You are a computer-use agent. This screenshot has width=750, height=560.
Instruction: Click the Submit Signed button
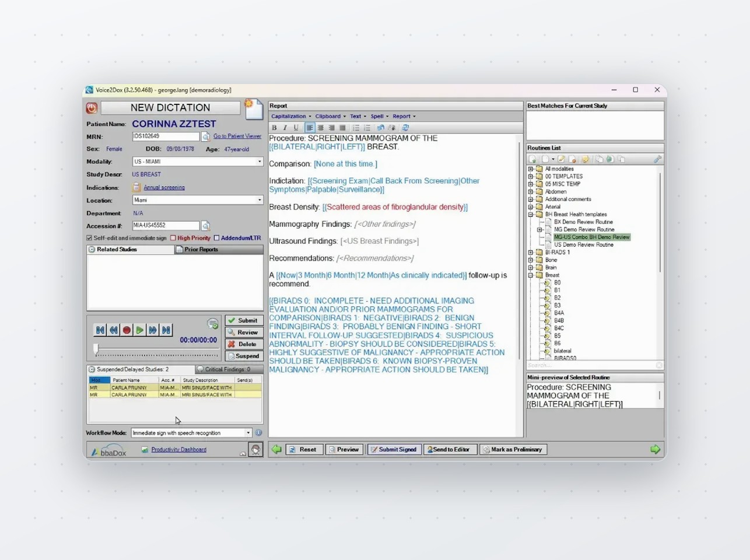pos(393,450)
